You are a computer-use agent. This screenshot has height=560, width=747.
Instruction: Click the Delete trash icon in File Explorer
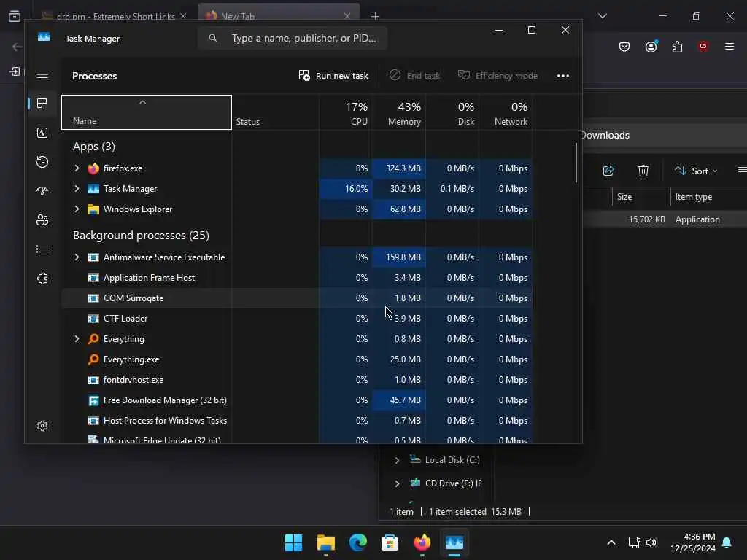point(643,171)
